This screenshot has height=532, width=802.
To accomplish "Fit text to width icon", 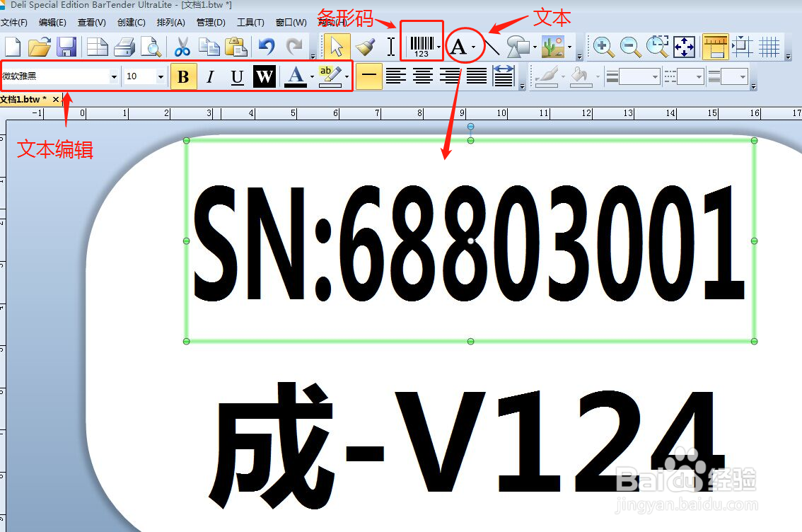I will [504, 76].
